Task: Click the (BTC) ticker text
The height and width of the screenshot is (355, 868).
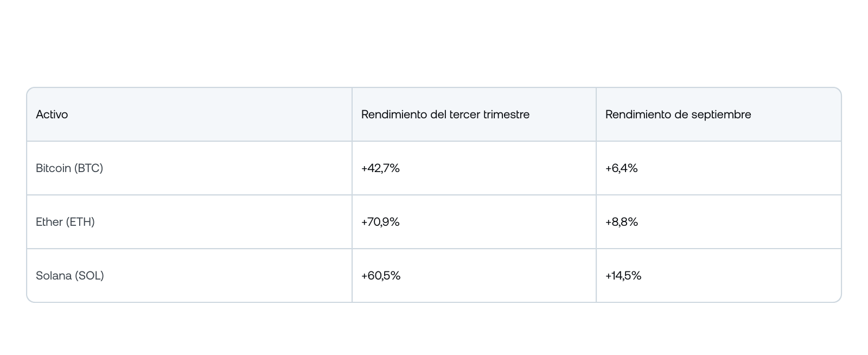Action: click(89, 168)
